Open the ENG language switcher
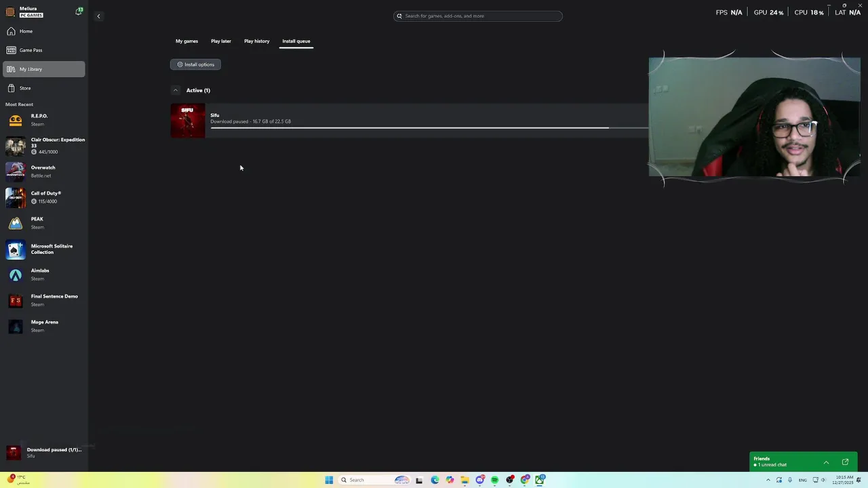The height and width of the screenshot is (488, 868). click(x=803, y=480)
